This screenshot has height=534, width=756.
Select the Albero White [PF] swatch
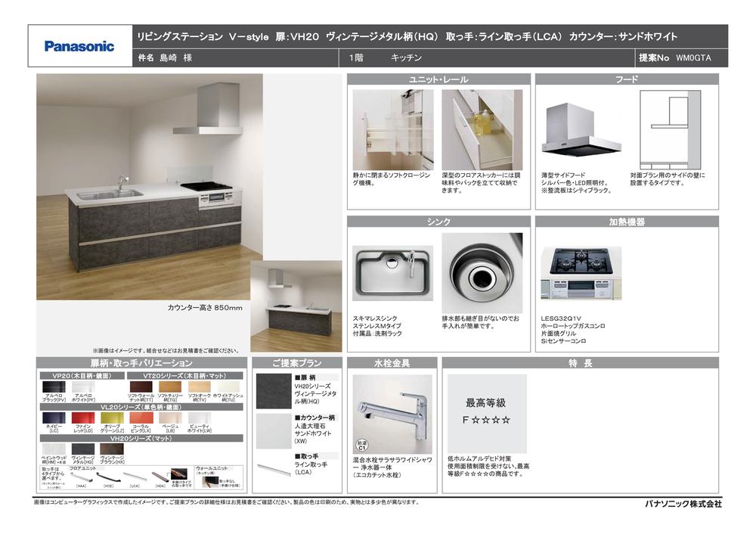pyautogui.click(x=83, y=387)
